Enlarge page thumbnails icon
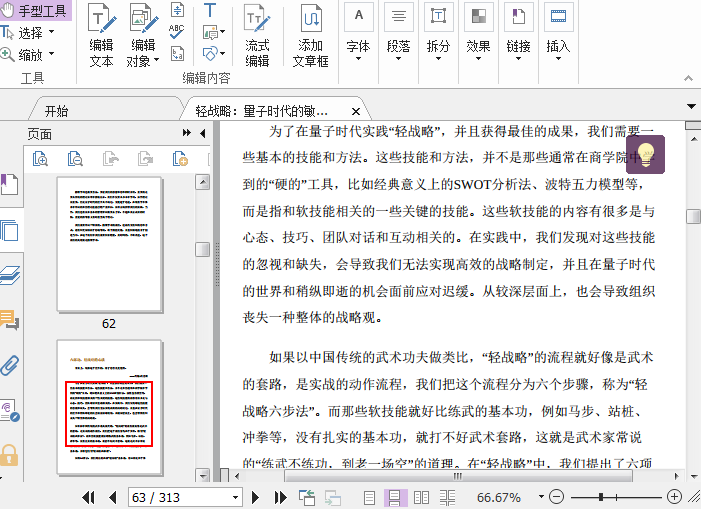Viewport: 701px width, 509px height. [x=40, y=159]
